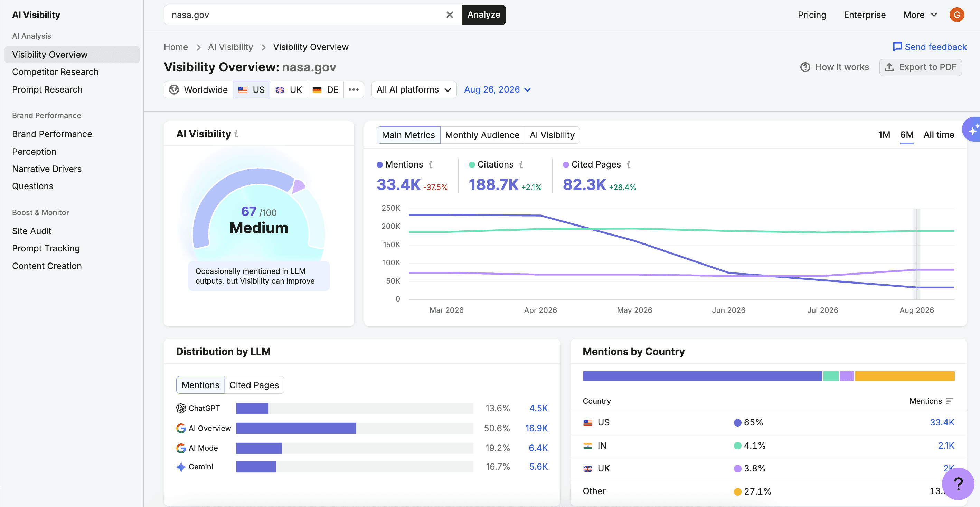Click the blue US segment of country bar
980x507 pixels.
(702, 376)
